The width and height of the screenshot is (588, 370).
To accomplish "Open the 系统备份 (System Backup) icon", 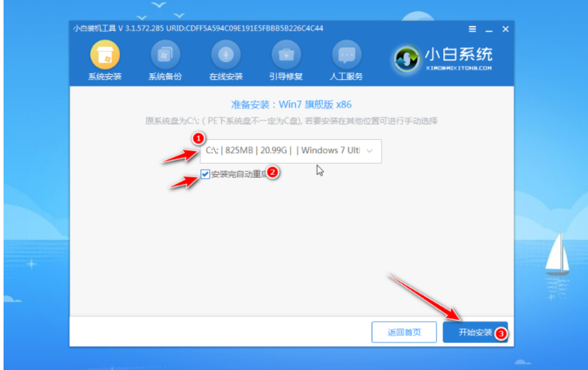I will click(x=165, y=55).
